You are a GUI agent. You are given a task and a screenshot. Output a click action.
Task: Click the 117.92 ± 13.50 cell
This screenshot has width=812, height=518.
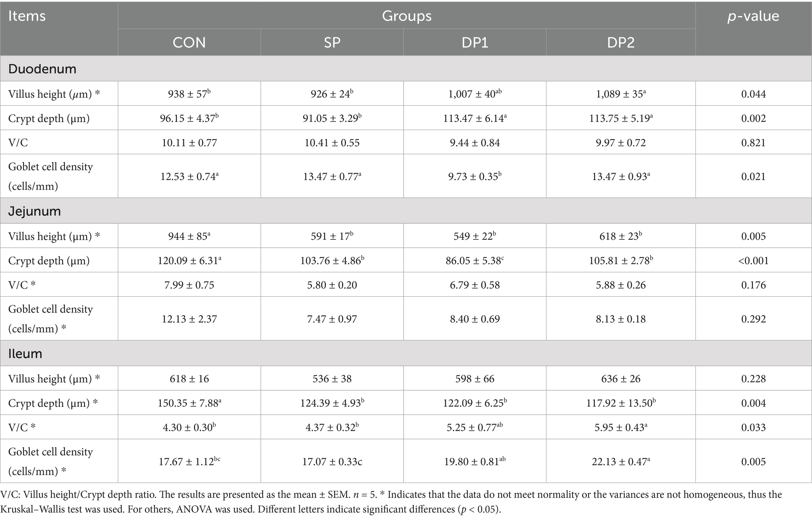click(620, 403)
